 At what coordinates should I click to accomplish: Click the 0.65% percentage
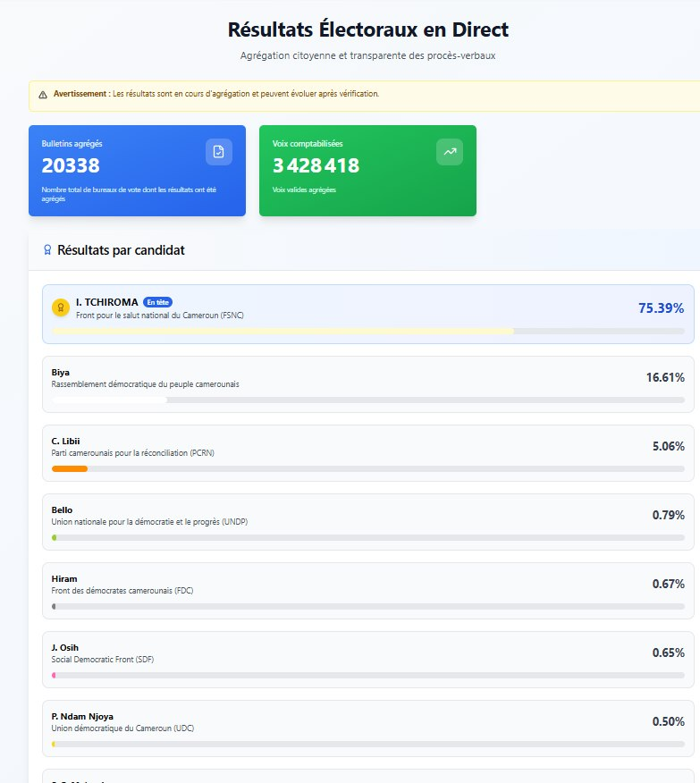tap(669, 652)
